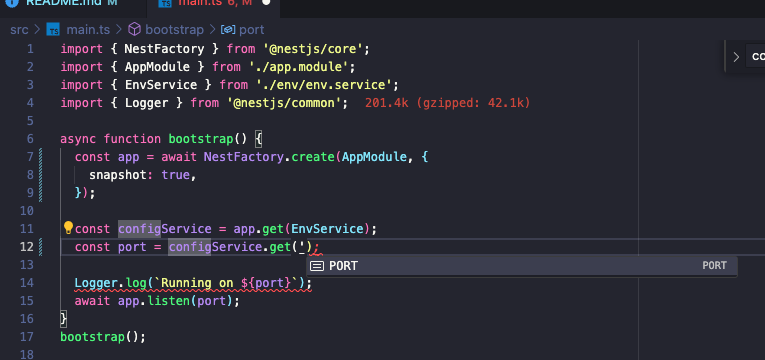Click the variable icon before port breadcrumb
765x360 pixels.
coord(228,30)
